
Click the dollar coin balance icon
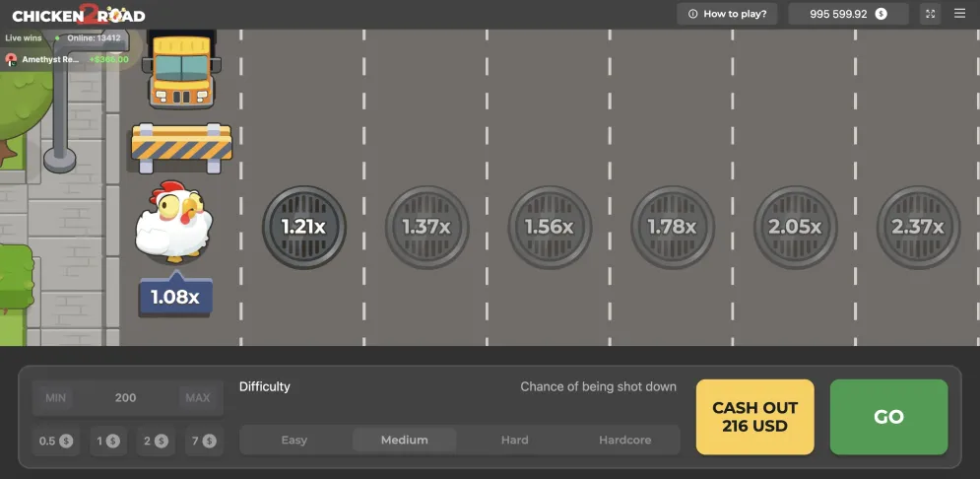tap(881, 14)
